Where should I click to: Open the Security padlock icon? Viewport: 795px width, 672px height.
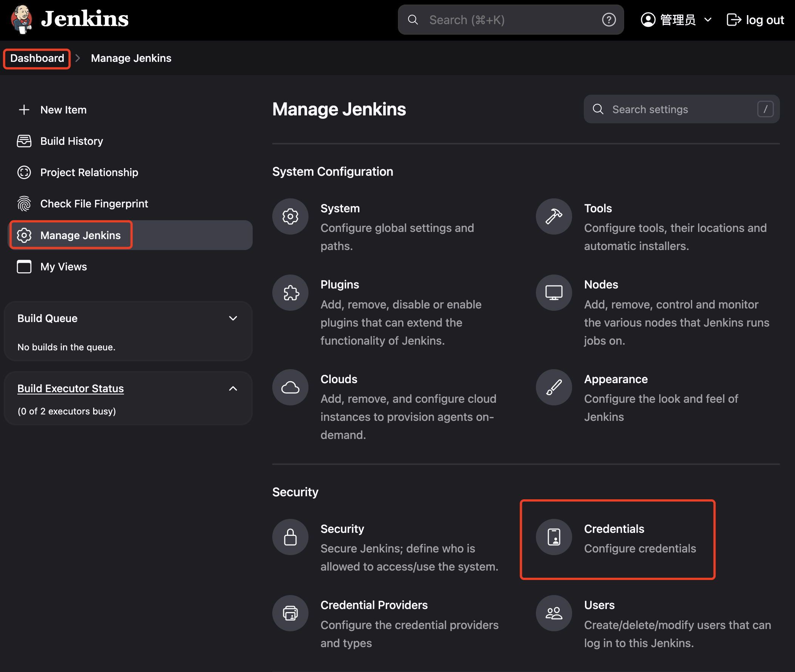tap(290, 537)
